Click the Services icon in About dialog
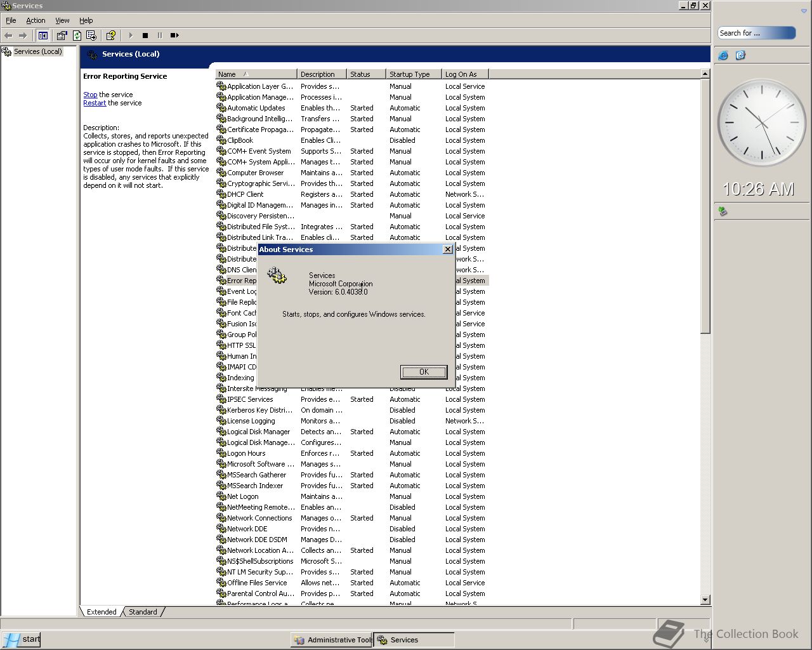812x650 pixels. (277, 275)
